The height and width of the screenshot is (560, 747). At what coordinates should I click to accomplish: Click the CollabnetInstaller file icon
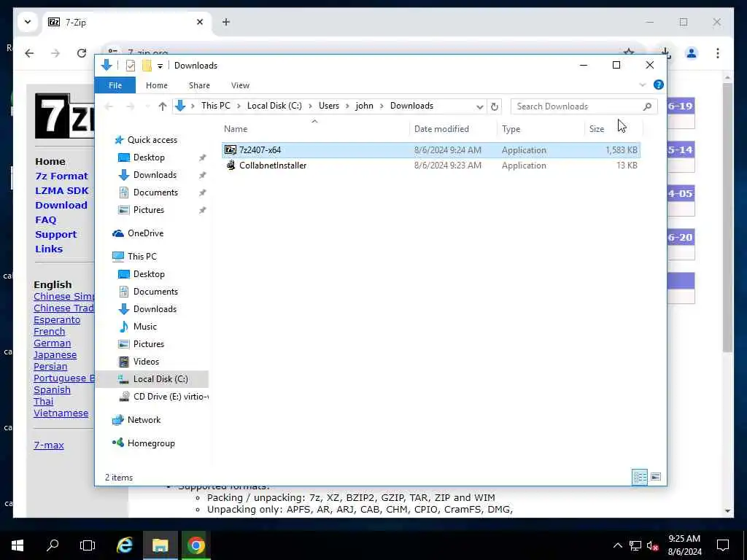point(231,166)
